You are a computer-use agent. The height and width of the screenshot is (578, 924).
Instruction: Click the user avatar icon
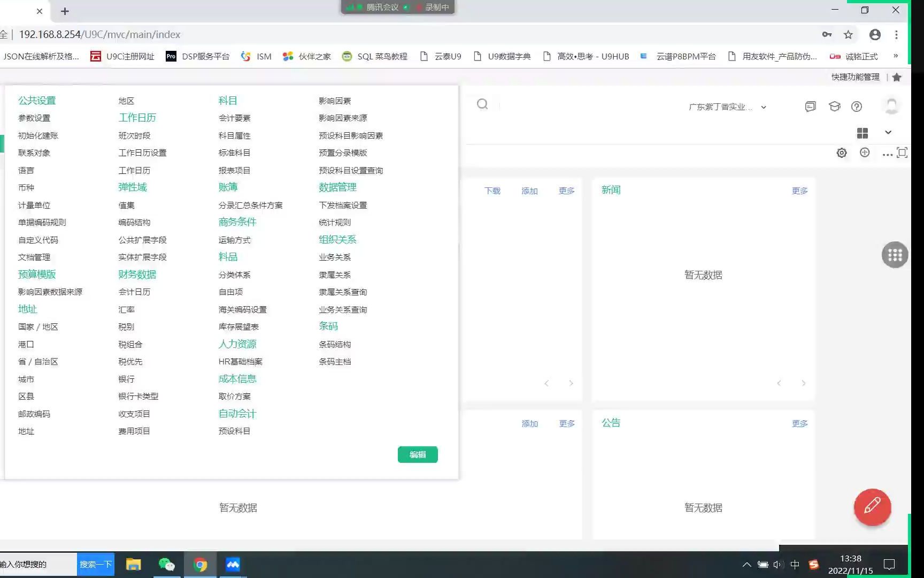891,106
